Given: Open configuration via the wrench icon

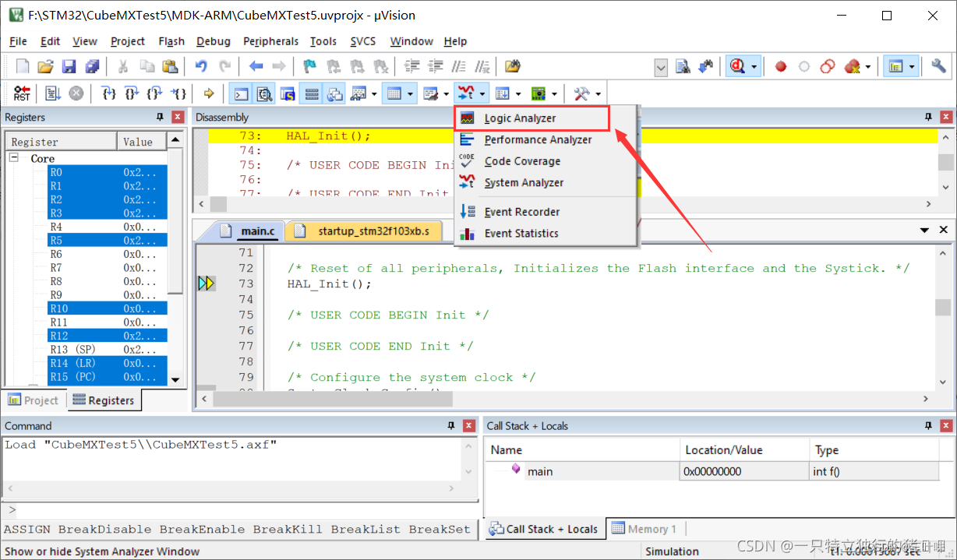Looking at the screenshot, I should coord(938,66).
